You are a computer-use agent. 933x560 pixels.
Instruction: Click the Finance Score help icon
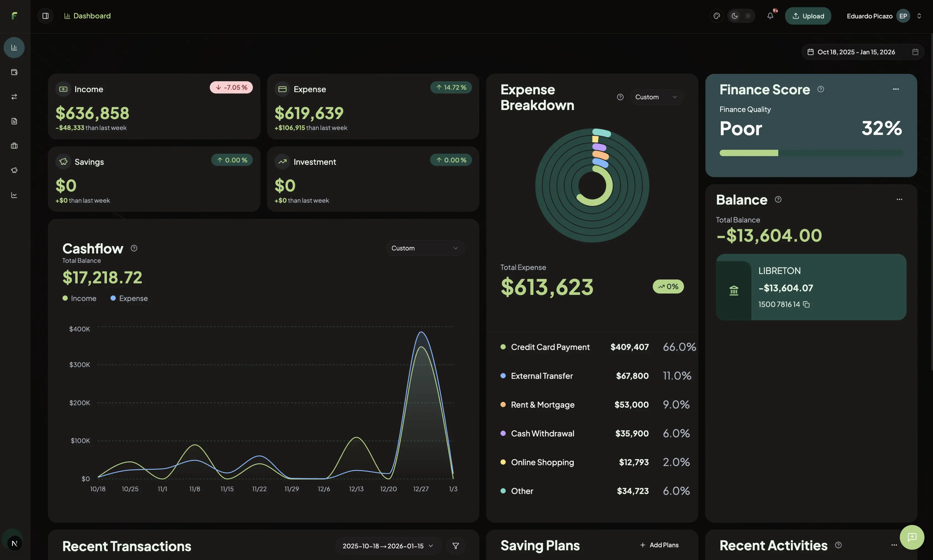point(821,89)
